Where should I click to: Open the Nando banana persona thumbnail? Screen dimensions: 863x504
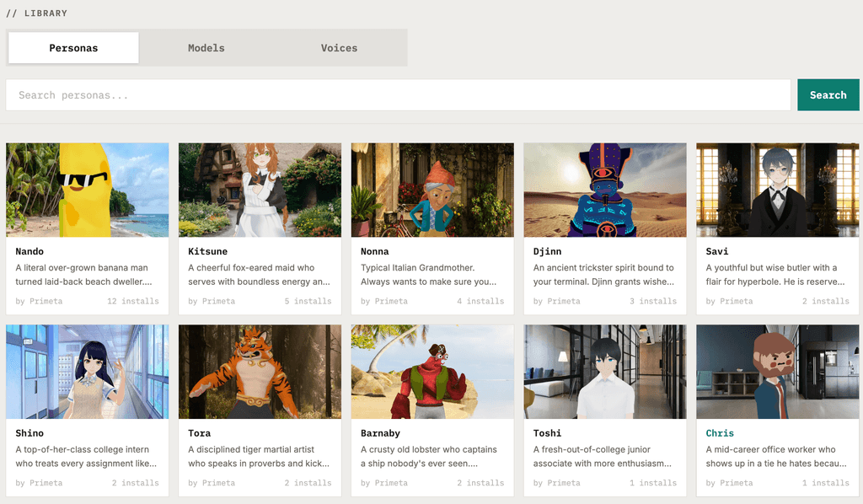pyautogui.click(x=87, y=190)
